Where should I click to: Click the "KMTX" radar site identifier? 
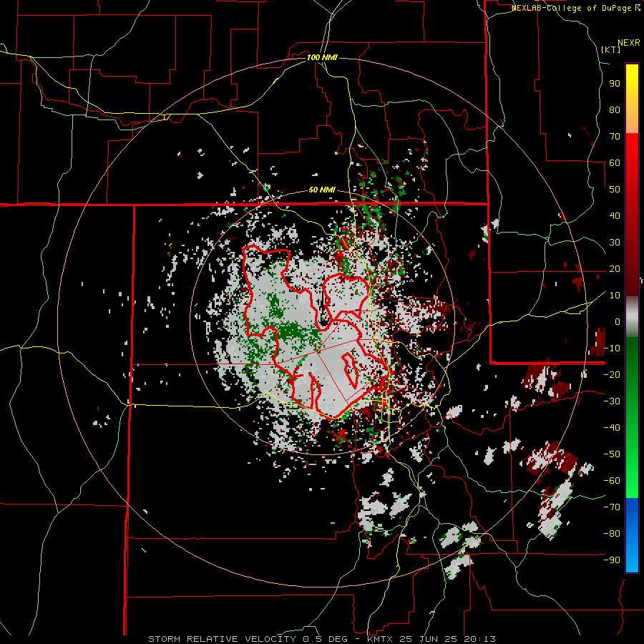pos(380,639)
